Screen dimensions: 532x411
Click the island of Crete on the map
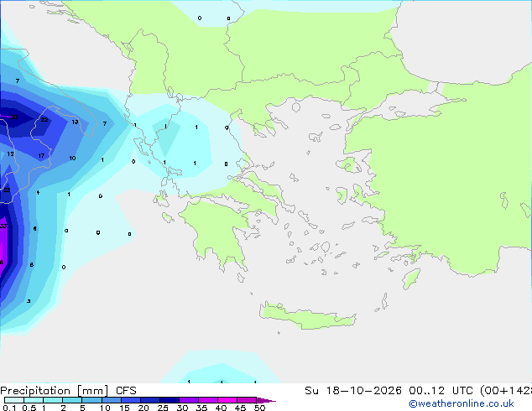point(307,316)
